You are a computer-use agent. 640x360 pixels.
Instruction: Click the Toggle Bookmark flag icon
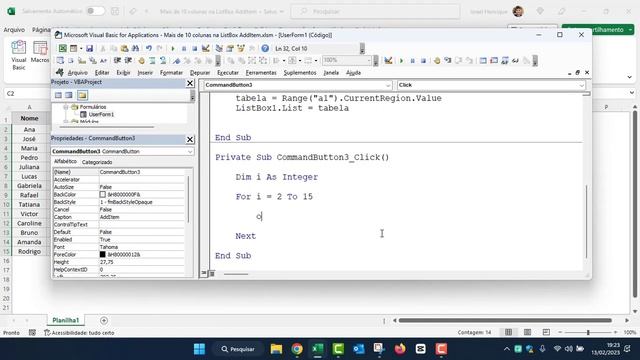[x=177, y=60]
